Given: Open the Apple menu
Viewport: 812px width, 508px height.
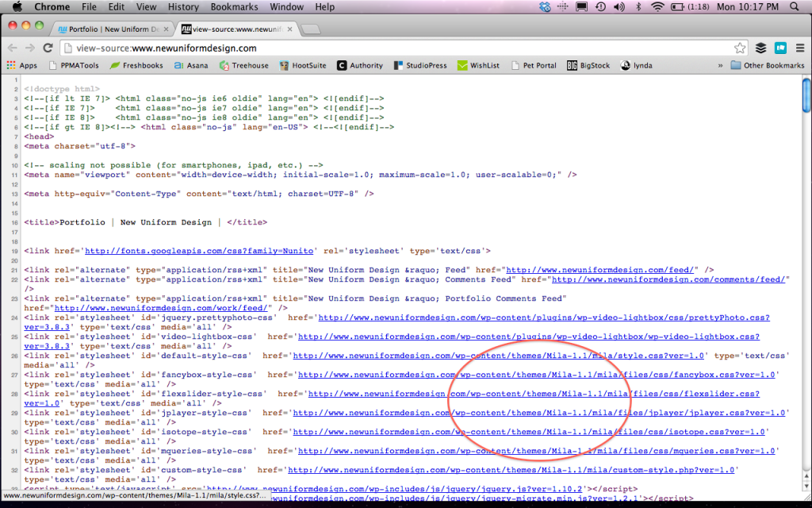Looking at the screenshot, I should (17, 6).
